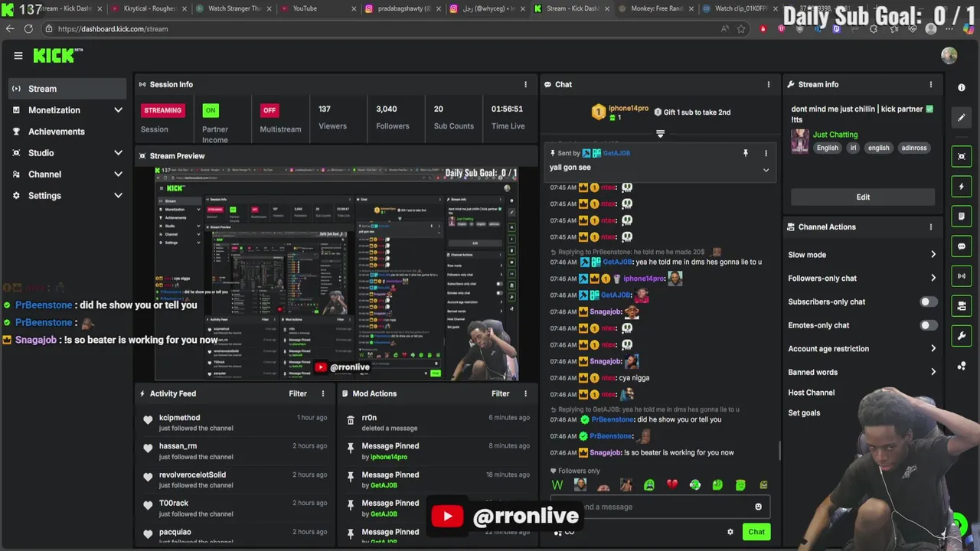Switch to YouTube browser tab
The height and width of the screenshot is (551, 980).
coord(318,8)
